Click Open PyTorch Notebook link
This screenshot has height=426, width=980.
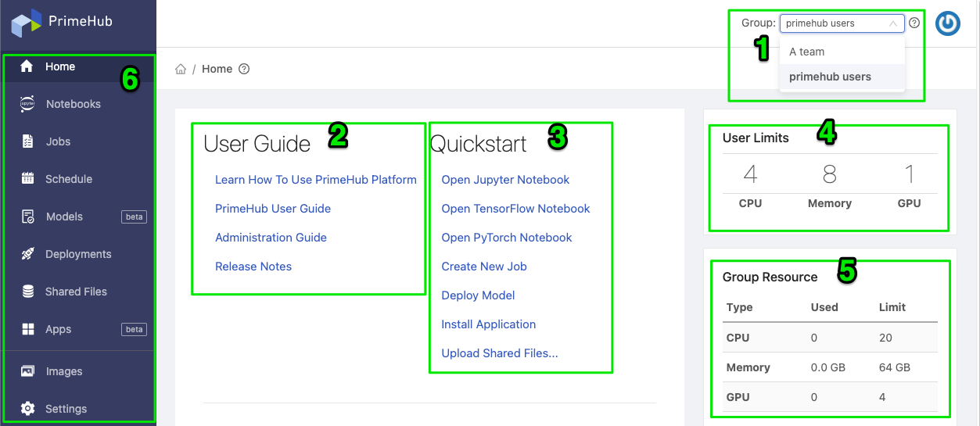coord(507,238)
